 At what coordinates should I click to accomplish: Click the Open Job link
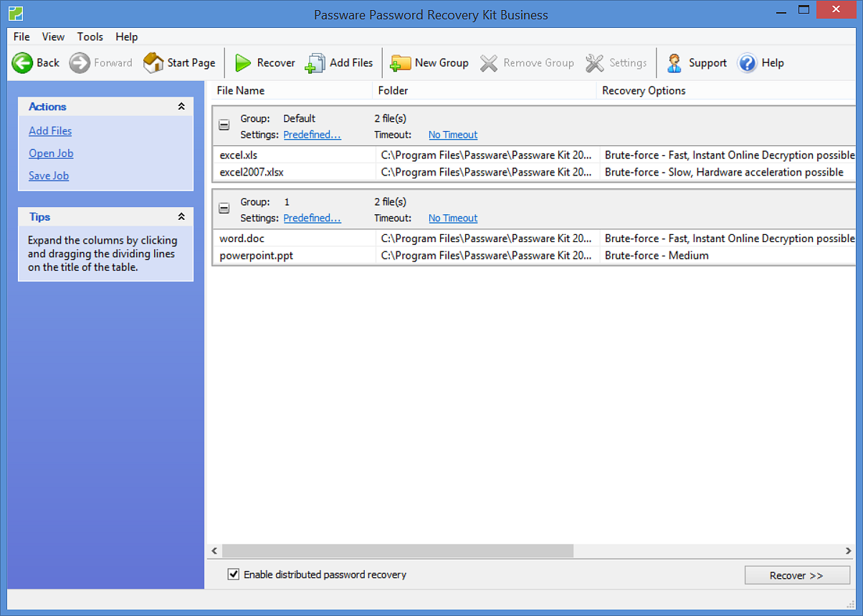51,153
